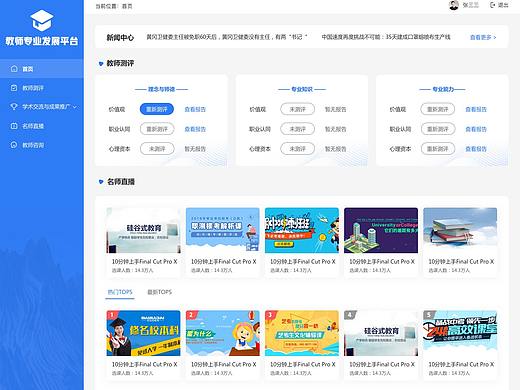Click the home icon beside 首页
The image size is (520, 390).
(14, 69)
